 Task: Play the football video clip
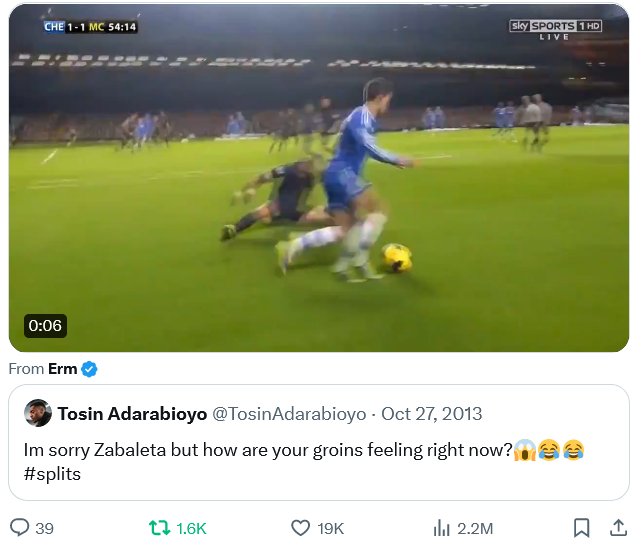318,178
